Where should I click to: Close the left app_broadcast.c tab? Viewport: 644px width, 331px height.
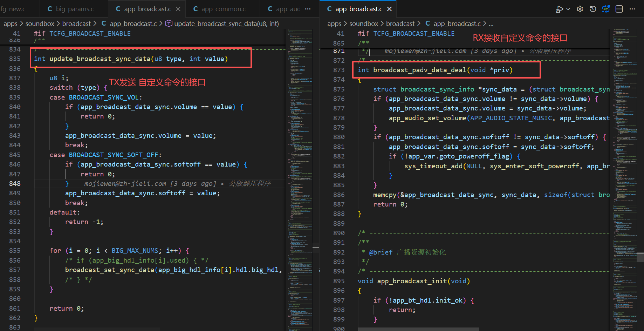pos(178,9)
